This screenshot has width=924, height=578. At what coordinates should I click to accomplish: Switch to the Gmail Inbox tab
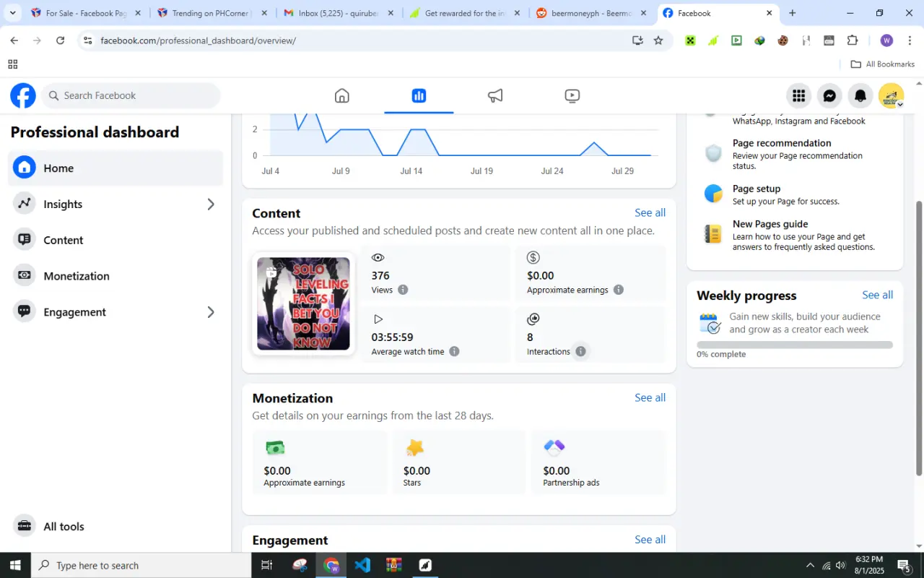338,13
